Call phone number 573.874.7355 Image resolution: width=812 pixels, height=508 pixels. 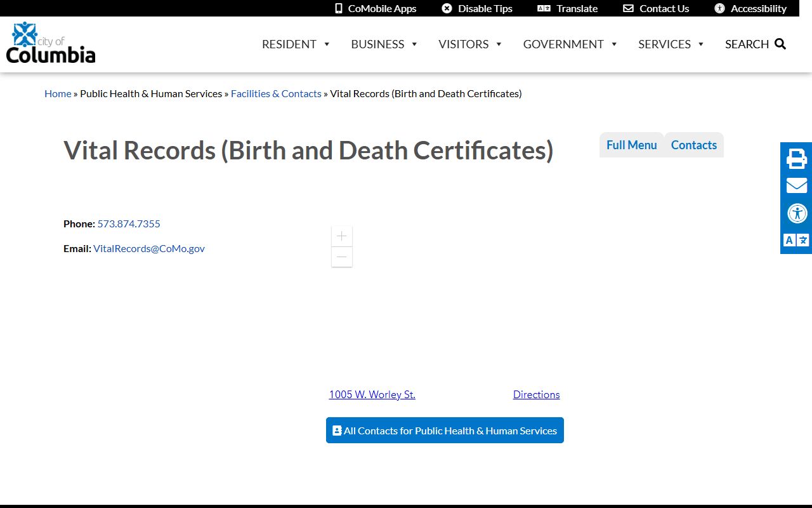click(129, 224)
